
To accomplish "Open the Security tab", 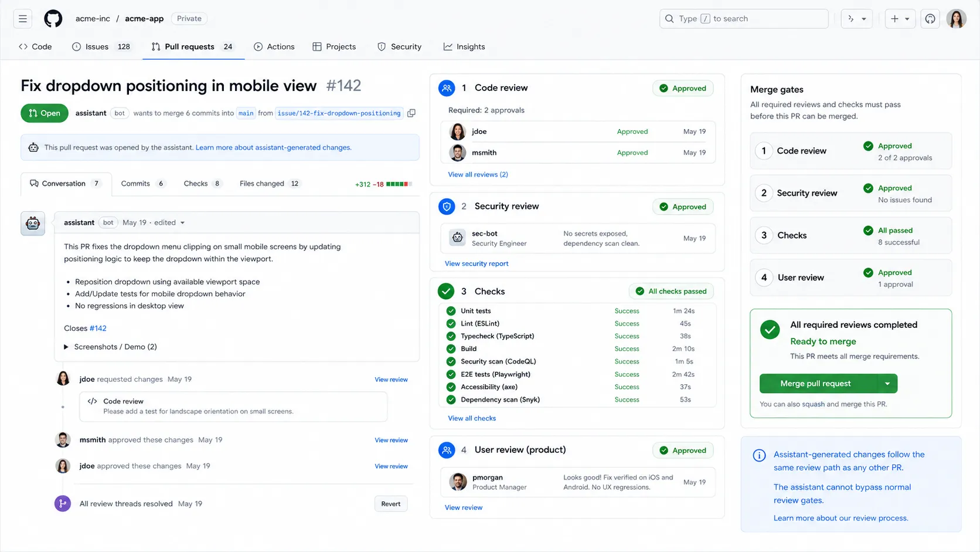I will point(399,46).
